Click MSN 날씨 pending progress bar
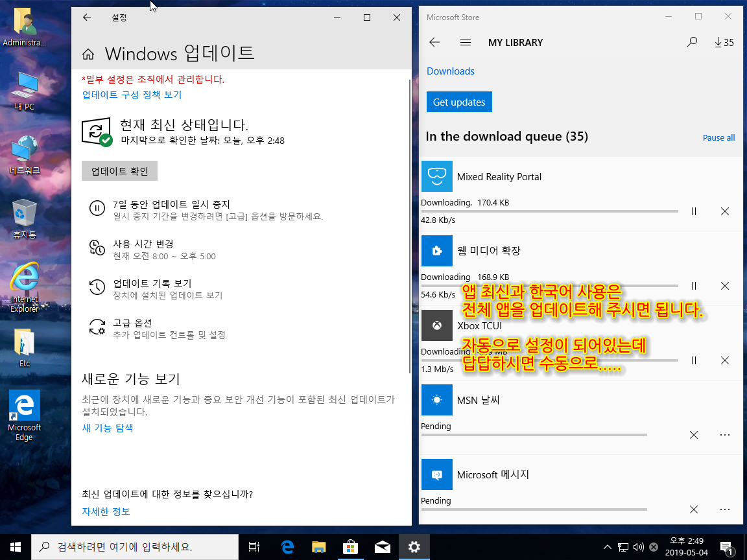The height and width of the screenshot is (560, 747). [x=534, y=435]
